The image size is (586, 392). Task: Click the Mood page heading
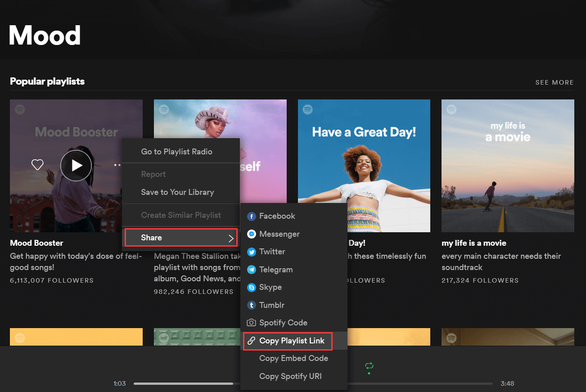pos(45,35)
